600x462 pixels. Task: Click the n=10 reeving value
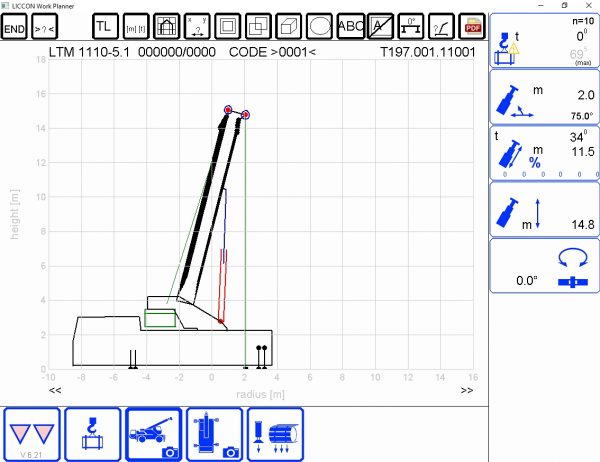583,21
